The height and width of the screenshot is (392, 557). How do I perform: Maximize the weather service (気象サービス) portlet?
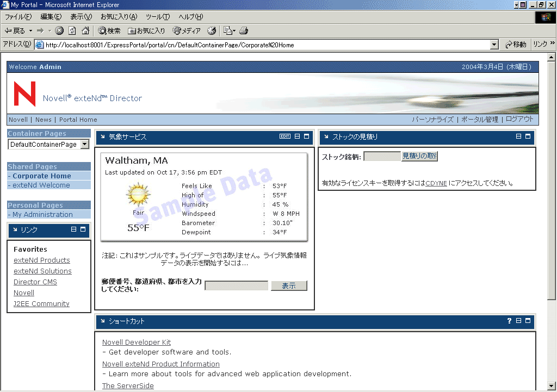tap(307, 136)
